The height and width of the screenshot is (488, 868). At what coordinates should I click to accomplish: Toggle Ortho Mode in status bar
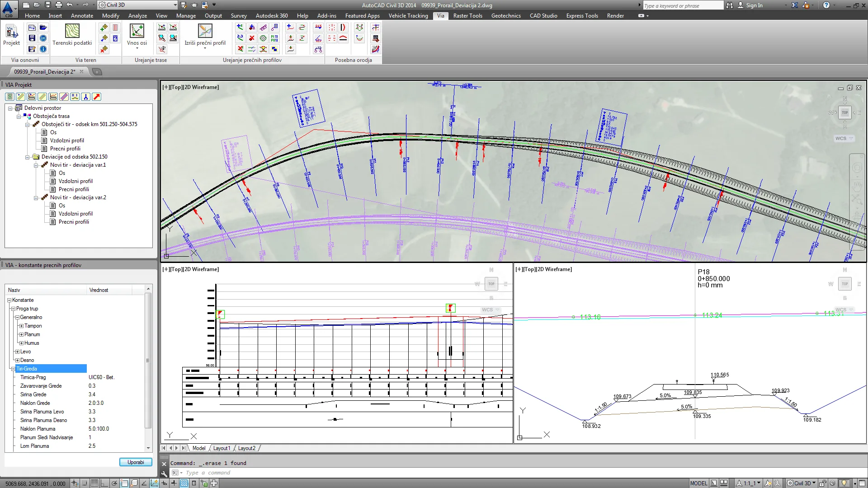pyautogui.click(x=104, y=483)
